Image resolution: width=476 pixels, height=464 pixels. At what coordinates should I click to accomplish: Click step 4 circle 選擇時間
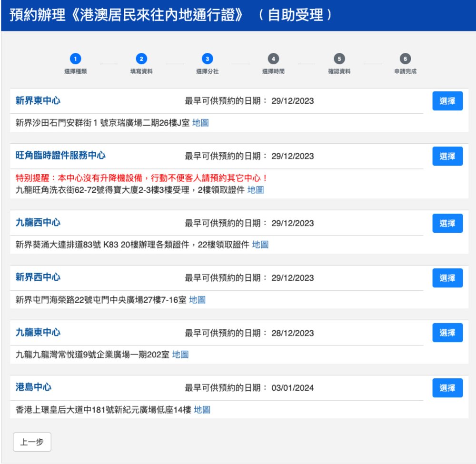pyautogui.click(x=273, y=59)
